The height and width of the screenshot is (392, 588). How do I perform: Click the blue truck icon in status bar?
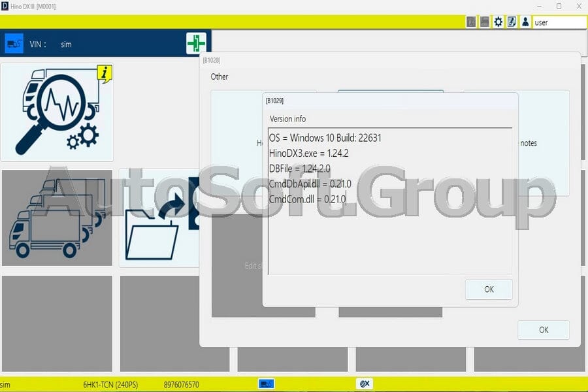pos(267,384)
